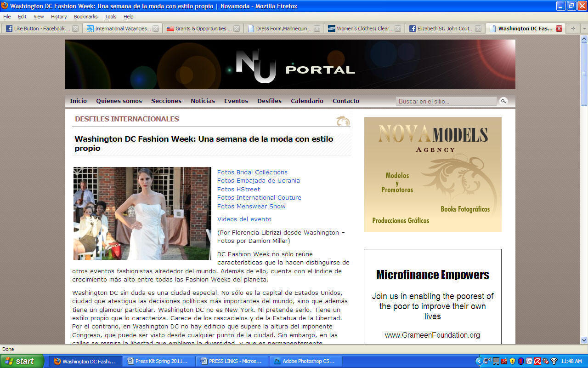This screenshot has width=588, height=368.
Task: Open the Eventos nav item
Action: (x=236, y=101)
